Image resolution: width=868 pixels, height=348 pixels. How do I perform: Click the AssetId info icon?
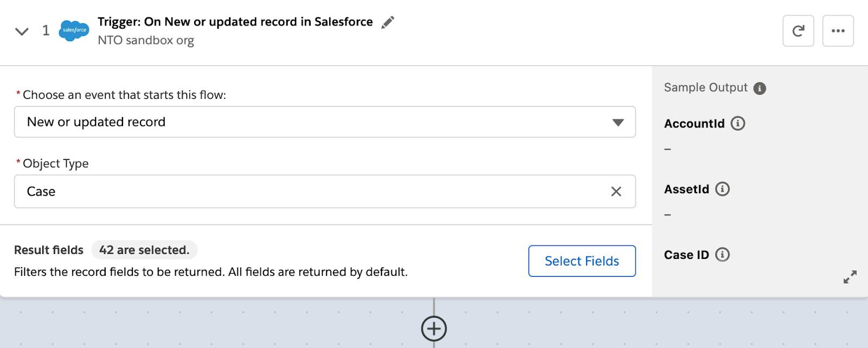click(722, 189)
